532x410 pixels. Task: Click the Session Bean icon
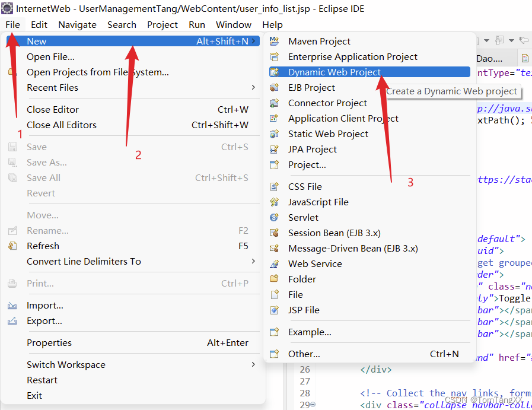pos(274,233)
